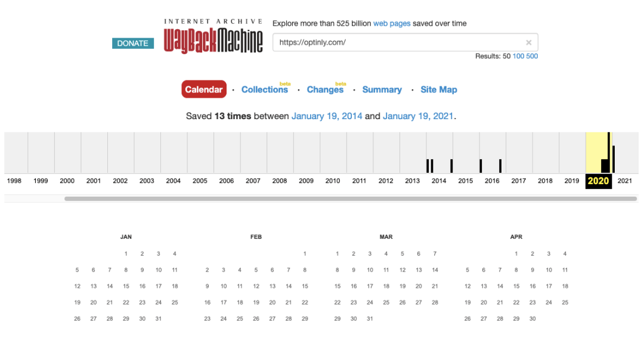The image size is (644, 345).
Task: Select year 2008 on the timeline
Action: [x=280, y=181]
